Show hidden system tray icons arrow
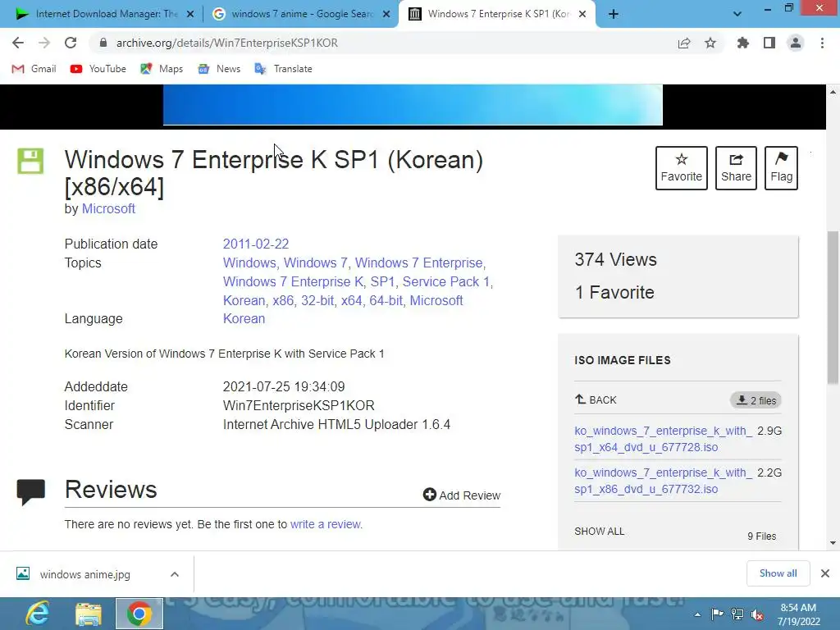 pyautogui.click(x=697, y=614)
